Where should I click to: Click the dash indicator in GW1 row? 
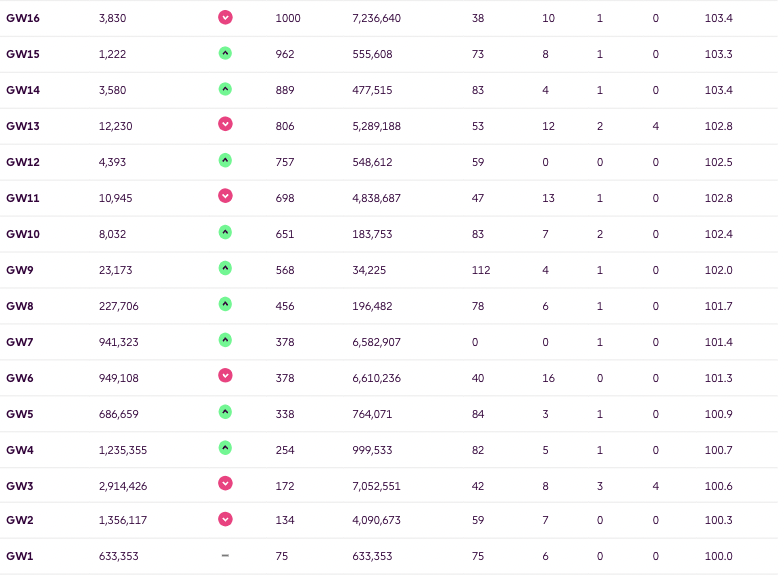pyautogui.click(x=225, y=556)
